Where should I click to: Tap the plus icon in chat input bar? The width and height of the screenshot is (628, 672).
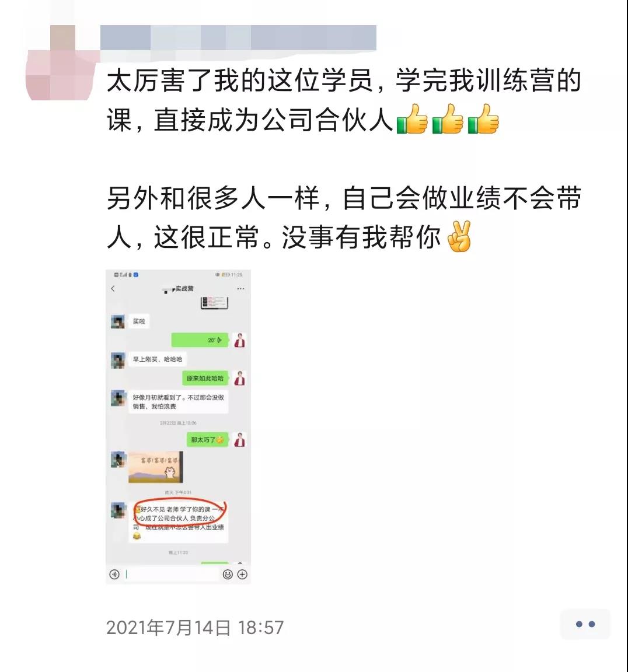[x=242, y=574]
